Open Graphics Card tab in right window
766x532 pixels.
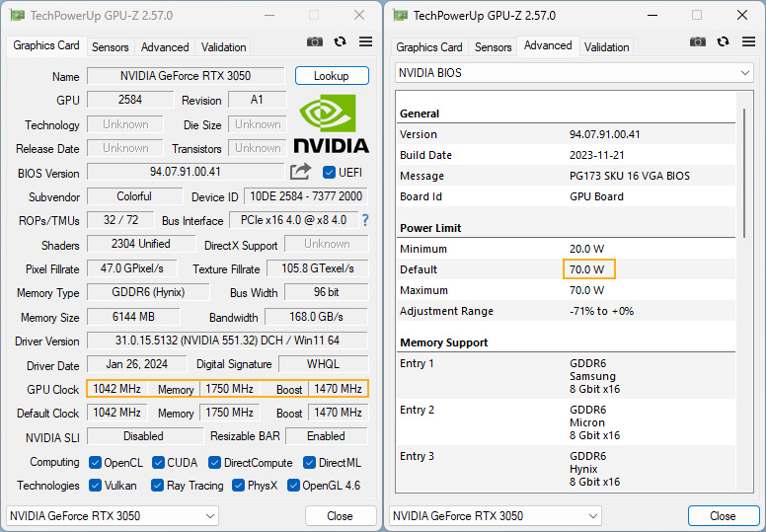coord(429,47)
